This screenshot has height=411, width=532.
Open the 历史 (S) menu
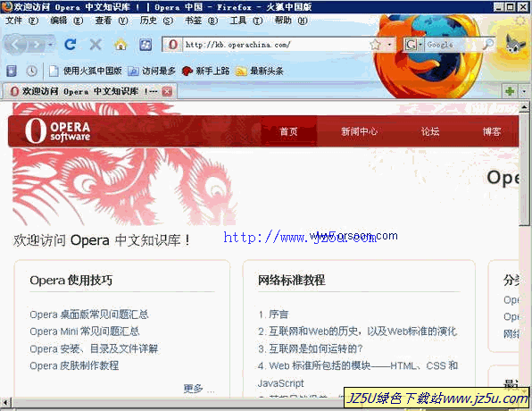(x=156, y=21)
